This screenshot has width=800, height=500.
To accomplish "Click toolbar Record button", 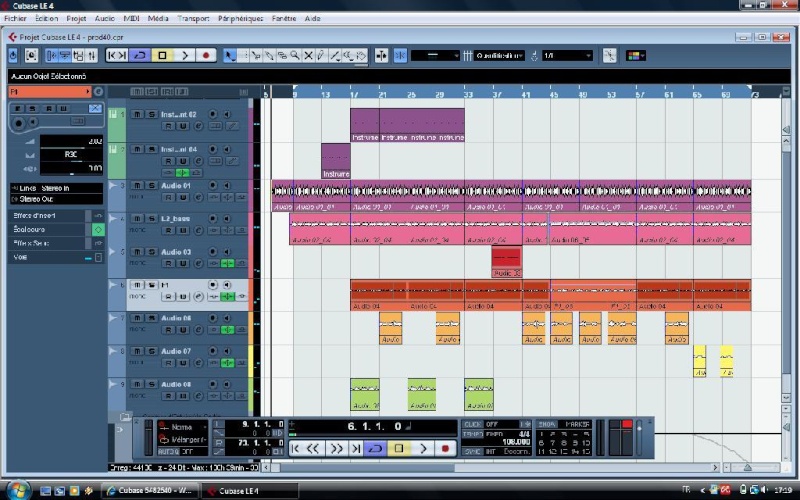I will pos(206,55).
